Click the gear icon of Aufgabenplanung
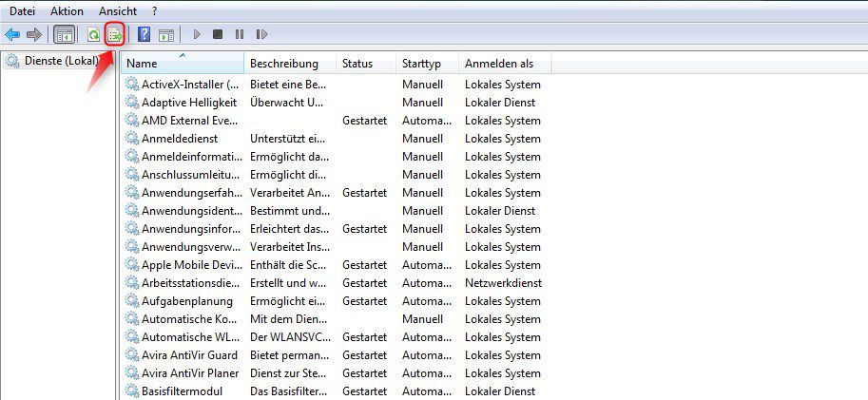 point(132,301)
